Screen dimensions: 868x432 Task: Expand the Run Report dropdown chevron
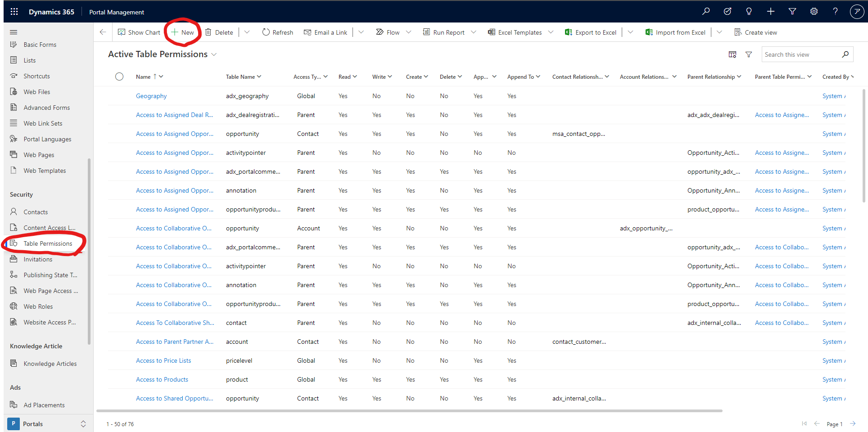coord(474,32)
